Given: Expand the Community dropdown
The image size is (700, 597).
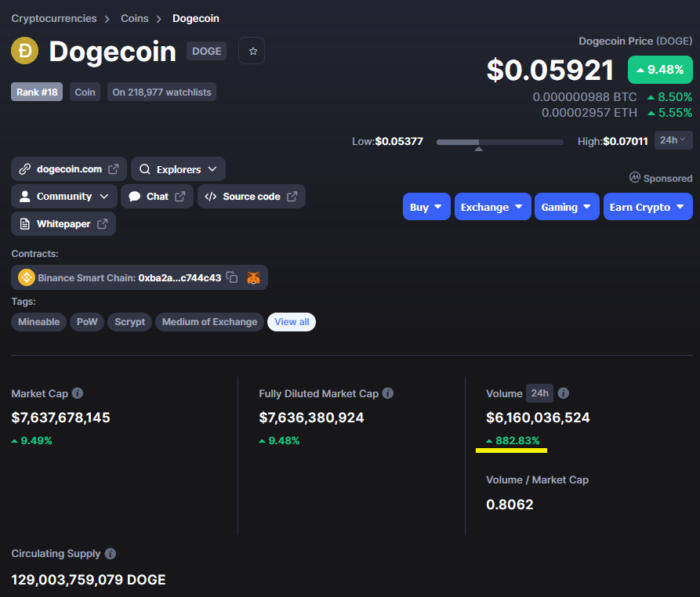Looking at the screenshot, I should (64, 197).
